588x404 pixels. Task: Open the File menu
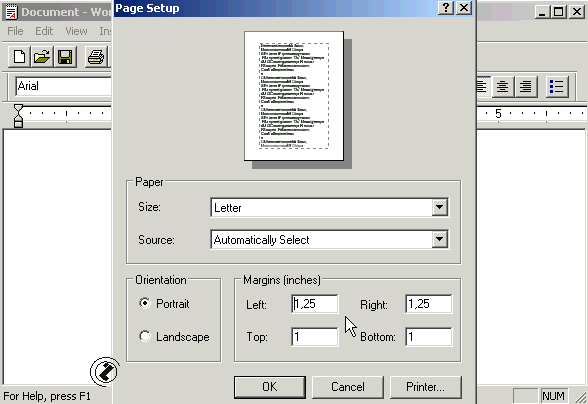[x=15, y=31]
